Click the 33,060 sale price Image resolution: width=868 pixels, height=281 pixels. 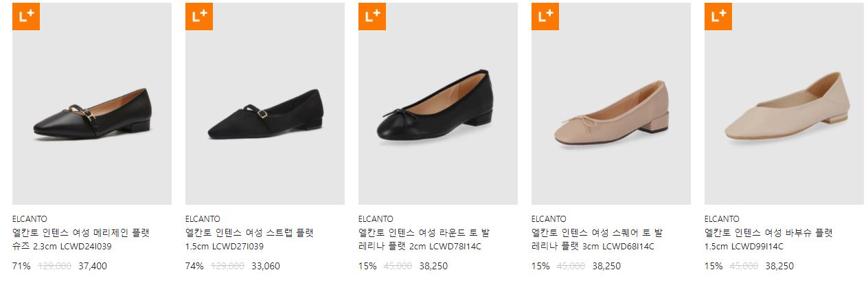click(x=266, y=267)
